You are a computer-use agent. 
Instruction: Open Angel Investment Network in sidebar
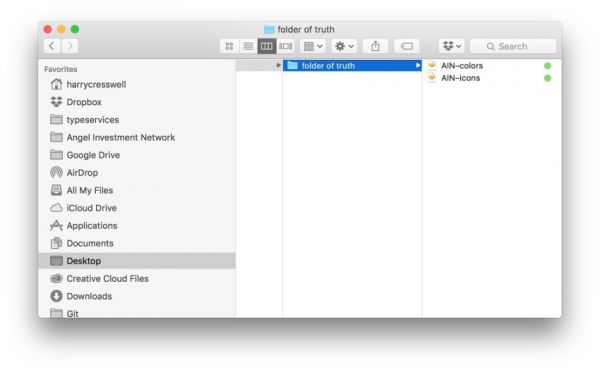[x=137, y=137]
